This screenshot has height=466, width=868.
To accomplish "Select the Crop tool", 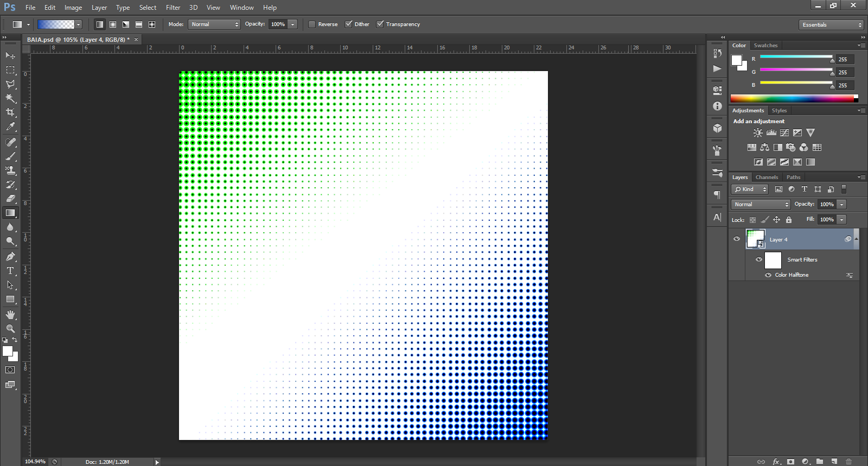I will (x=10, y=112).
